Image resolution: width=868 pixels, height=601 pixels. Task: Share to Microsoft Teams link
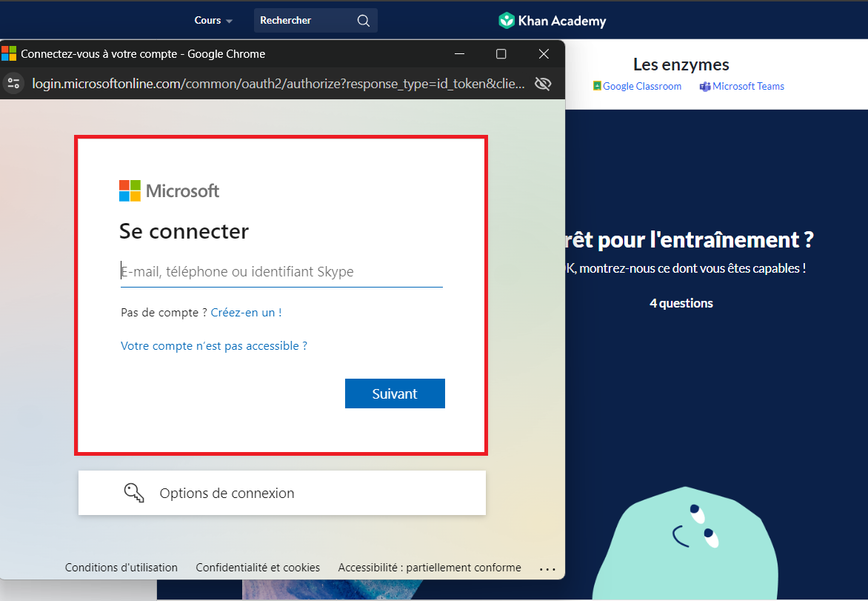(742, 86)
